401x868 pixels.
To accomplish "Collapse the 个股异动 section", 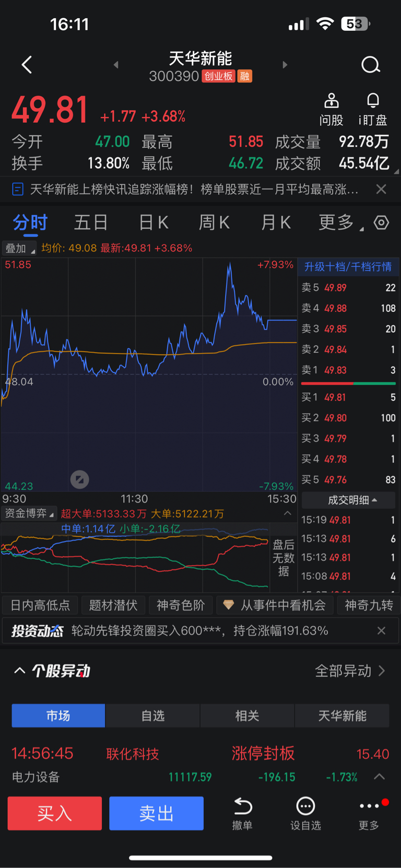I will [x=20, y=671].
